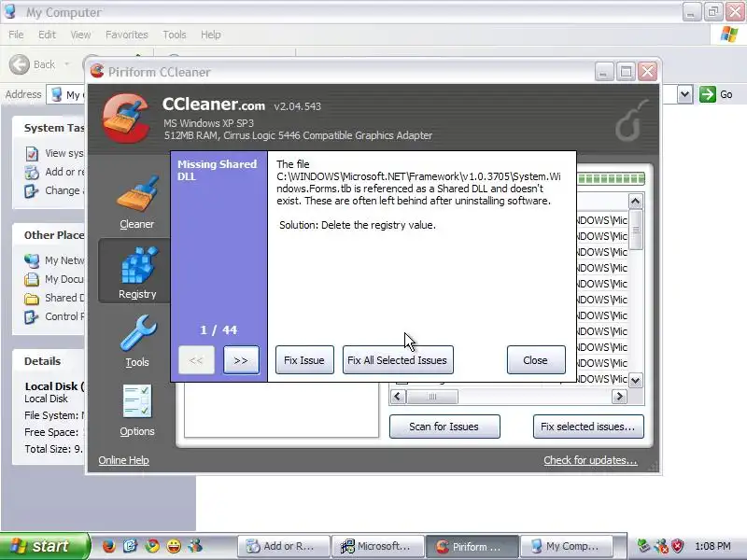Switch to My Comp... taskbar window
Image resolution: width=747 pixels, height=560 pixels.
567,546
